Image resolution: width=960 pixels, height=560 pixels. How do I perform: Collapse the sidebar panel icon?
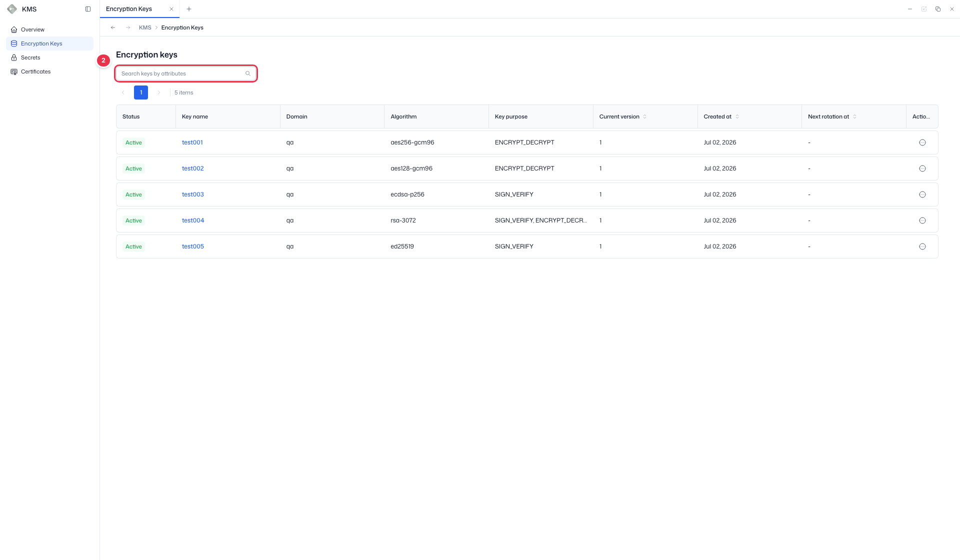[88, 9]
